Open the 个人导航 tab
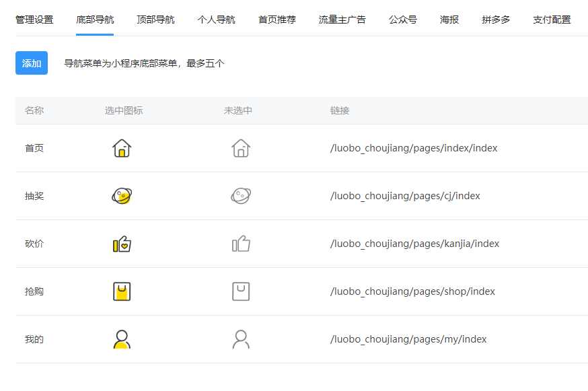 (x=217, y=20)
